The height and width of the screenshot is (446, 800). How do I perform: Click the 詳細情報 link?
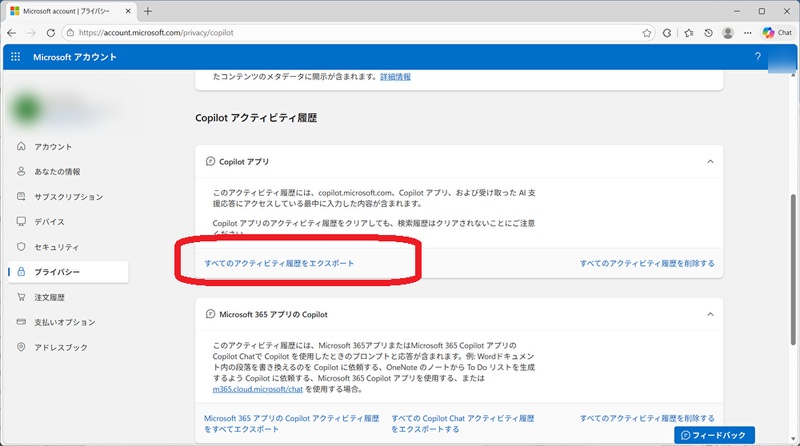coord(395,77)
